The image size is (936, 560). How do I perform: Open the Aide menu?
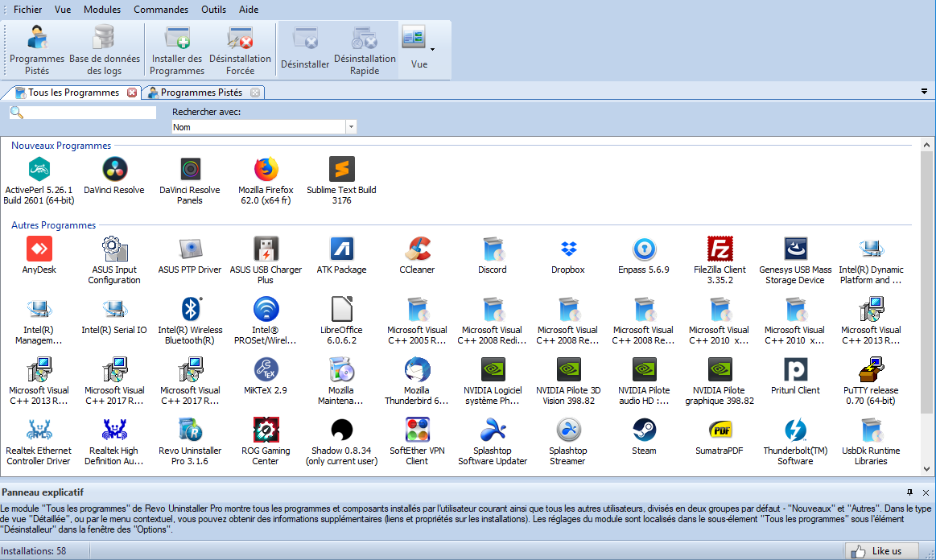click(x=249, y=10)
